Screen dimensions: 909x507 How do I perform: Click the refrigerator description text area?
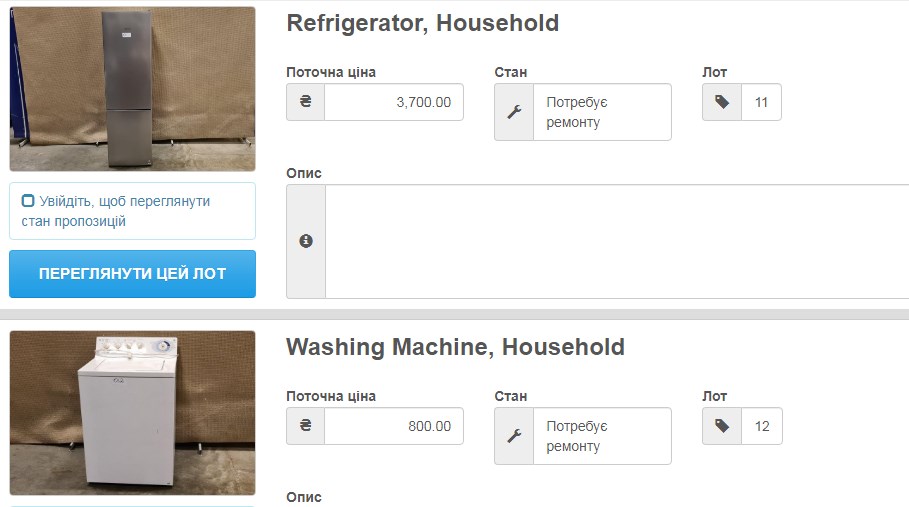coord(616,241)
